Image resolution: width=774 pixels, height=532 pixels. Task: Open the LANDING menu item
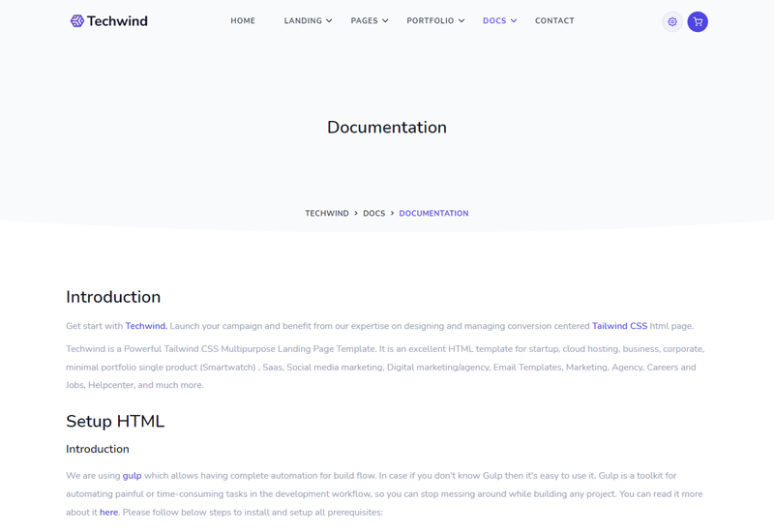(303, 20)
